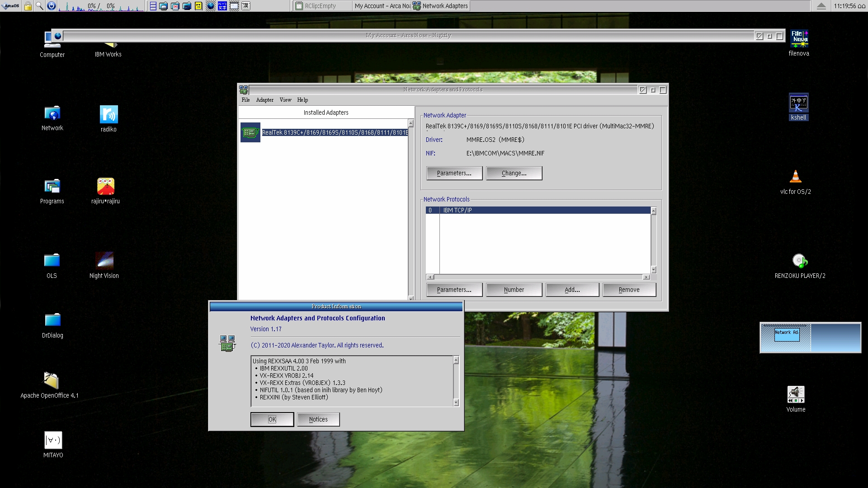Select the IBM Works desktop icon

108,50
